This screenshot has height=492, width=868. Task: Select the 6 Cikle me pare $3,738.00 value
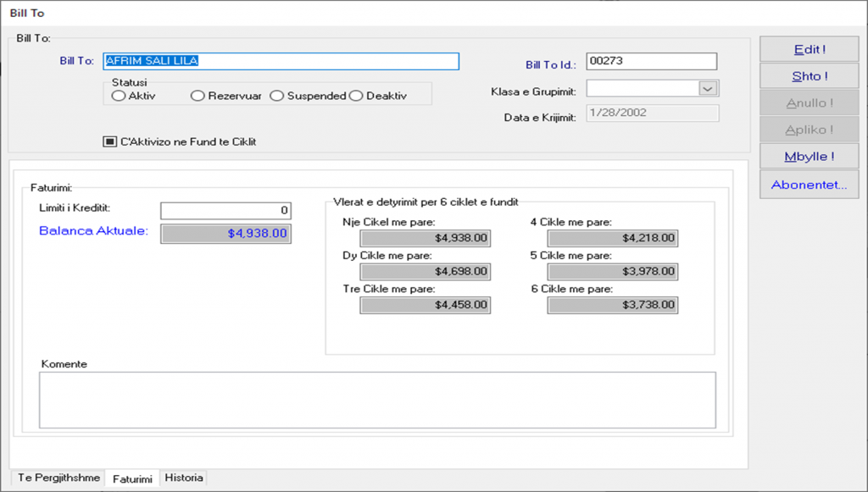pyautogui.click(x=613, y=305)
